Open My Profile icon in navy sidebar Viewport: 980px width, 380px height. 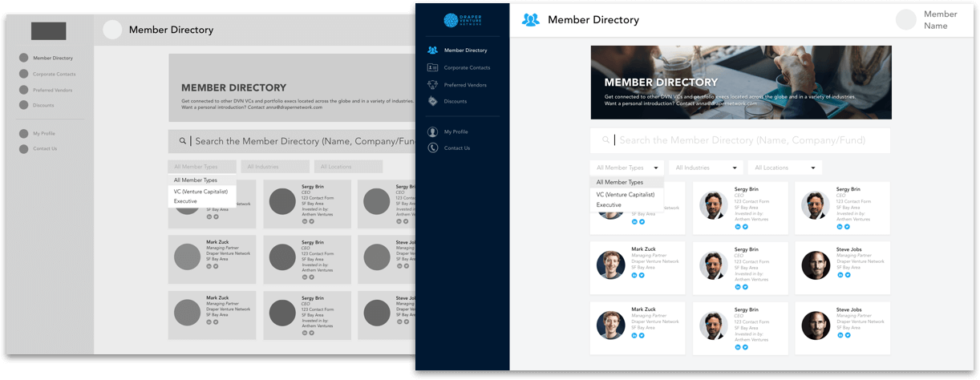click(x=433, y=131)
